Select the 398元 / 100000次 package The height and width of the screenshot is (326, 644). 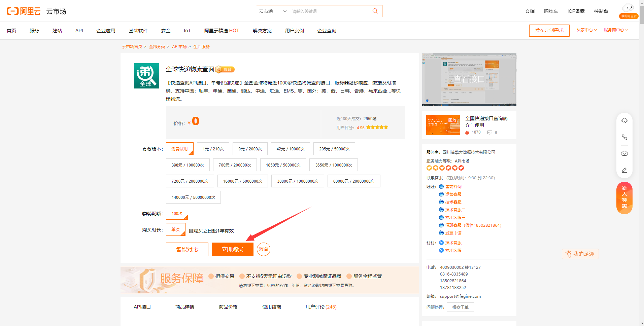[188, 165]
